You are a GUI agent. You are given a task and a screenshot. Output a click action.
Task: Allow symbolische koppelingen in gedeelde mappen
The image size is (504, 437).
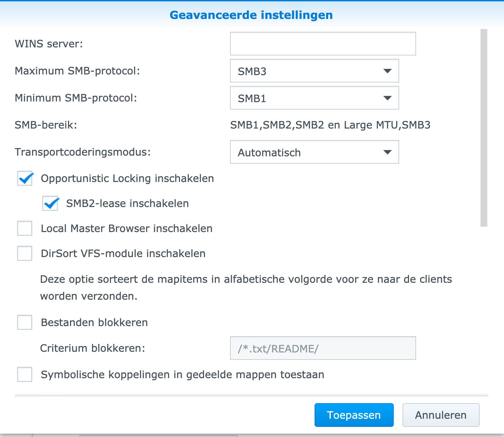(x=25, y=375)
